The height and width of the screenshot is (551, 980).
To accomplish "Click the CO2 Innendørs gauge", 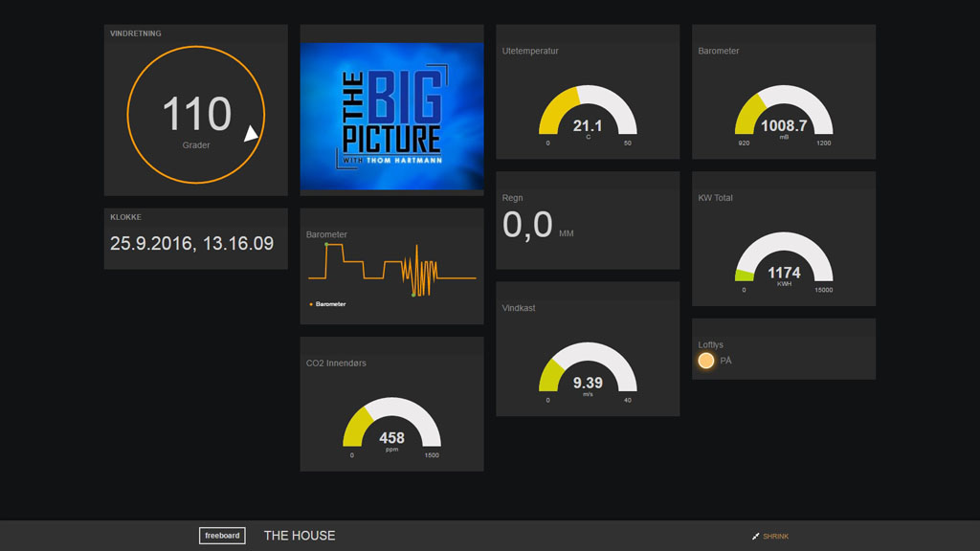I will [391, 427].
